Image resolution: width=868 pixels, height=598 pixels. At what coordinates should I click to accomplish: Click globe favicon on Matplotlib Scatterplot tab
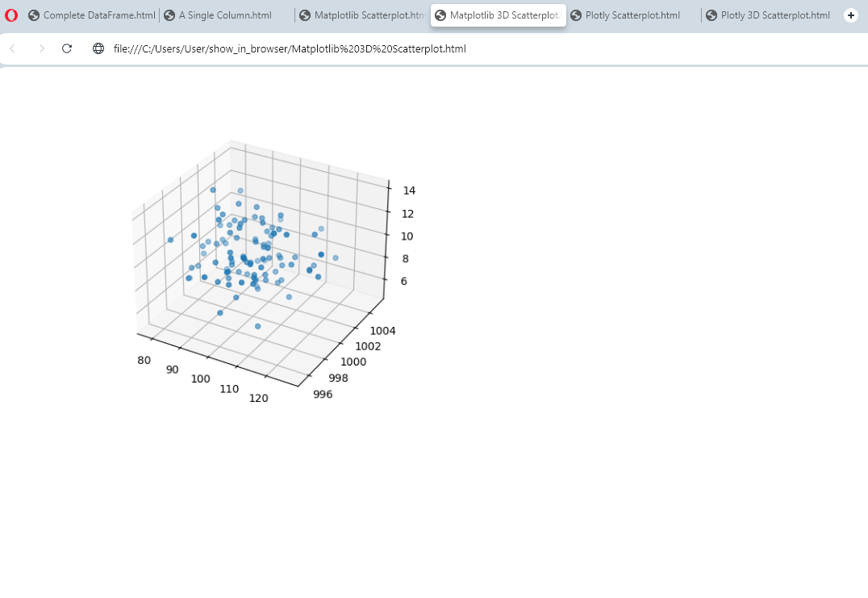(305, 15)
